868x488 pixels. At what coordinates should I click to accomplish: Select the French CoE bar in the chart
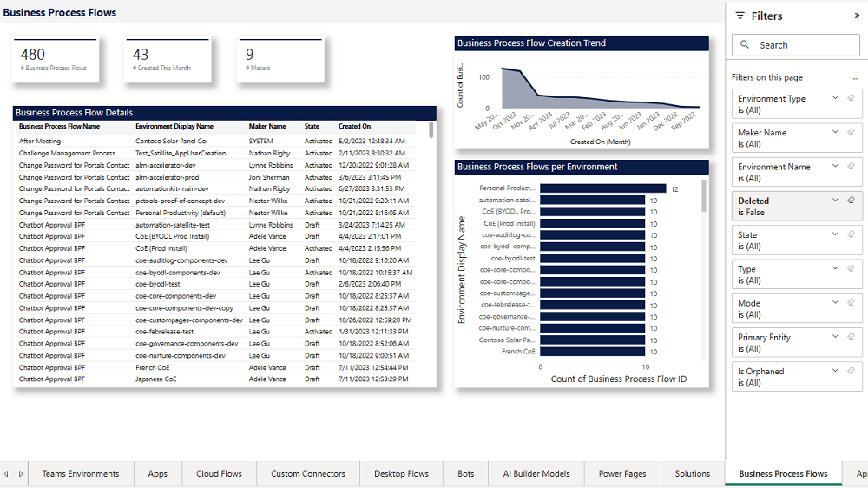click(x=592, y=351)
